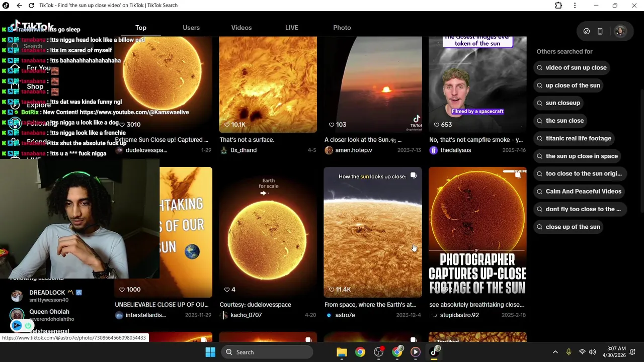Image resolution: width=644 pixels, height=362 pixels.
Task: Open the Windows Start menu
Action: coord(210,352)
